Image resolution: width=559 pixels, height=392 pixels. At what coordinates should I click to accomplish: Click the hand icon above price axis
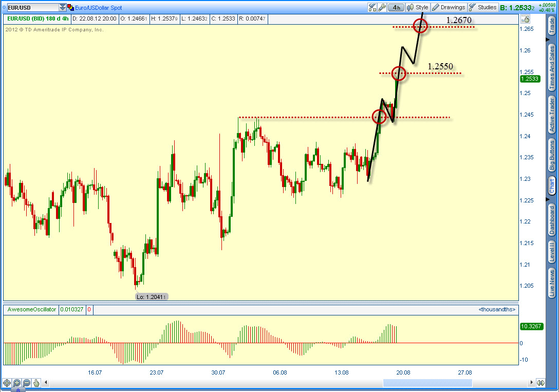[525, 19]
